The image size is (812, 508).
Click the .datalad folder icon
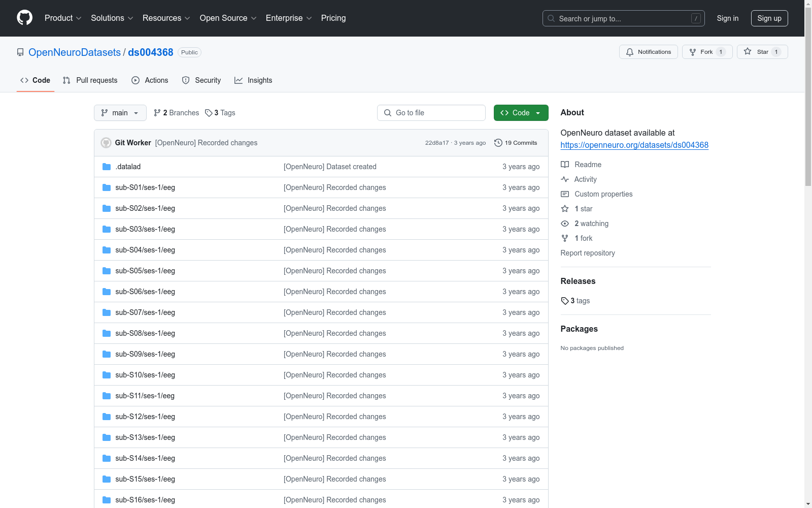(x=107, y=167)
